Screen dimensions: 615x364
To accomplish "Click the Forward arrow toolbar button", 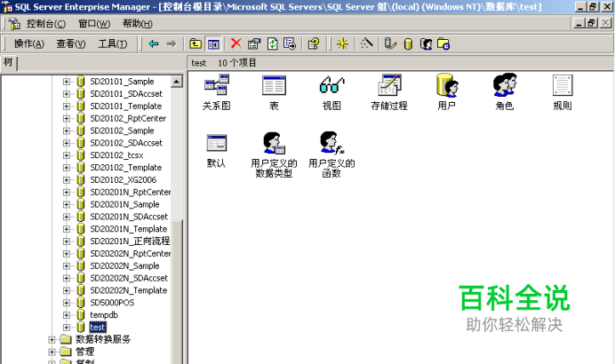I will coord(172,44).
